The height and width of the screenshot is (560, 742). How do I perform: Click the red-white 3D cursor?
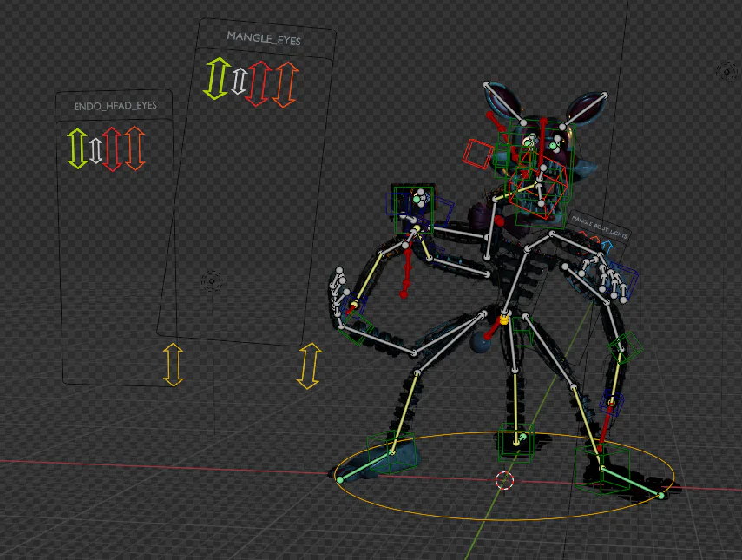(x=504, y=480)
